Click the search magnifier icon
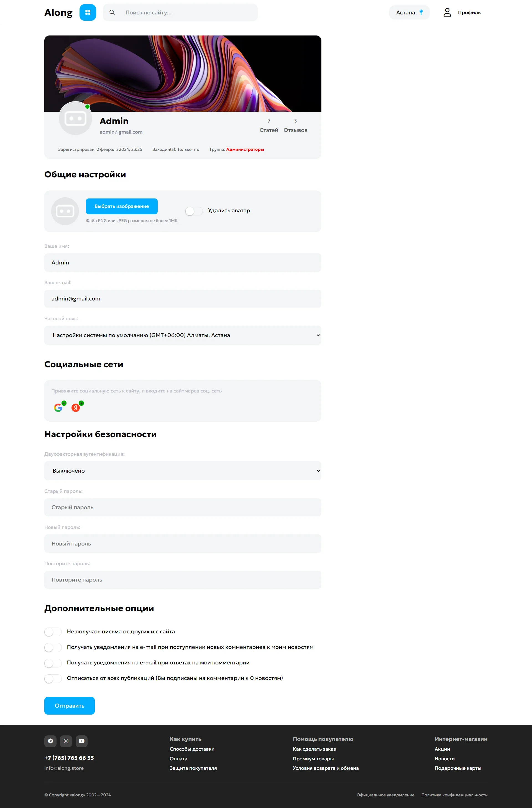Viewport: 532px width, 808px height. tap(112, 12)
